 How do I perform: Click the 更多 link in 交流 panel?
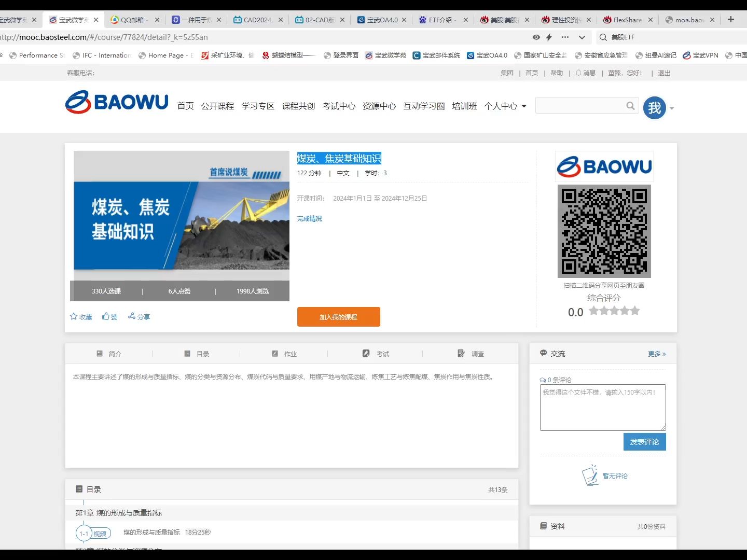tap(657, 354)
